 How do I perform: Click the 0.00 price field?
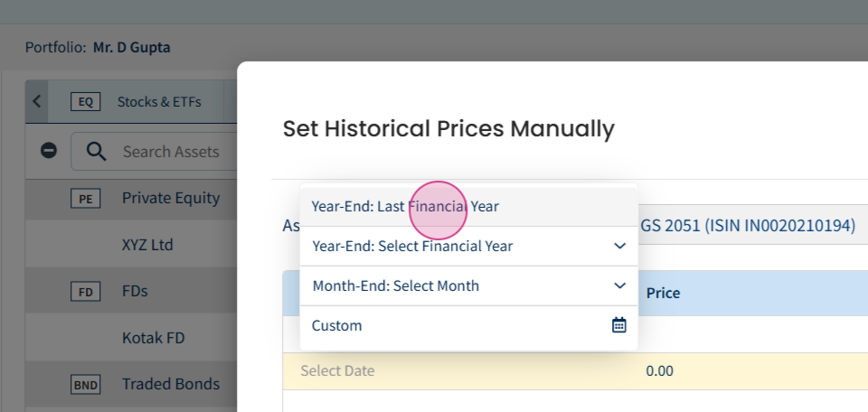(x=659, y=370)
